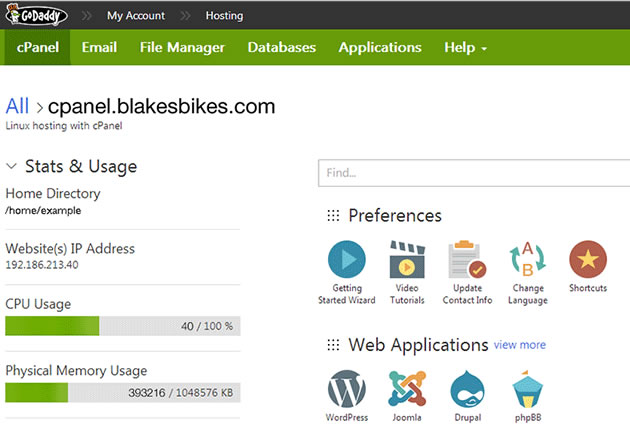Click the view more link
The width and height of the screenshot is (630, 424).
point(520,345)
